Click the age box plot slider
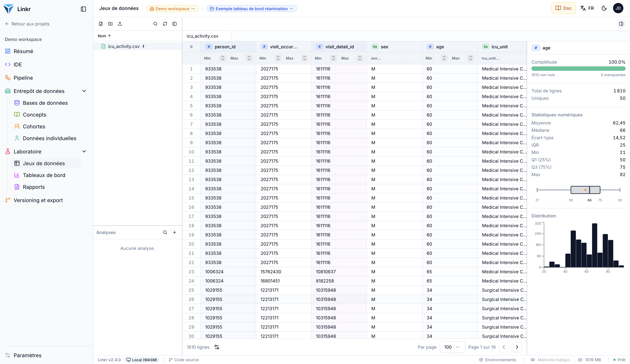The width and height of the screenshot is (630, 364). coord(578,190)
